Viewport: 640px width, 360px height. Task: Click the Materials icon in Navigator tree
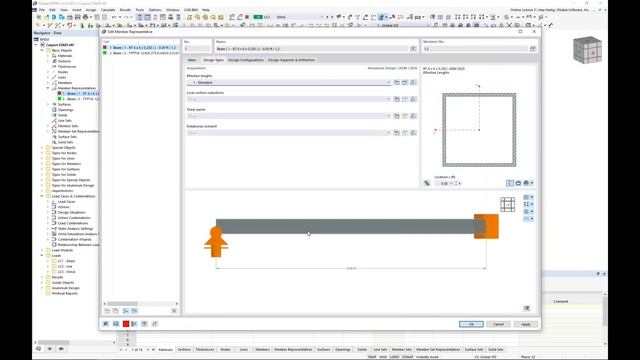54,56
